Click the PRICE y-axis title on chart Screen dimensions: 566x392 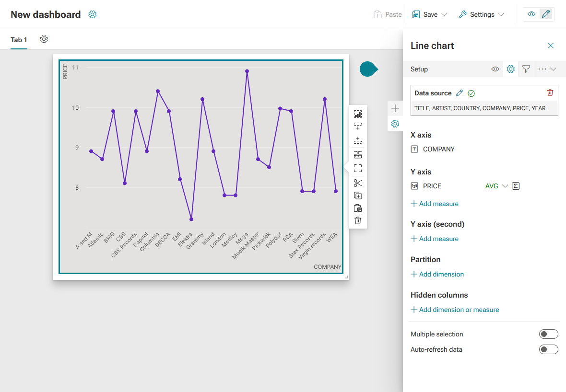[65, 71]
